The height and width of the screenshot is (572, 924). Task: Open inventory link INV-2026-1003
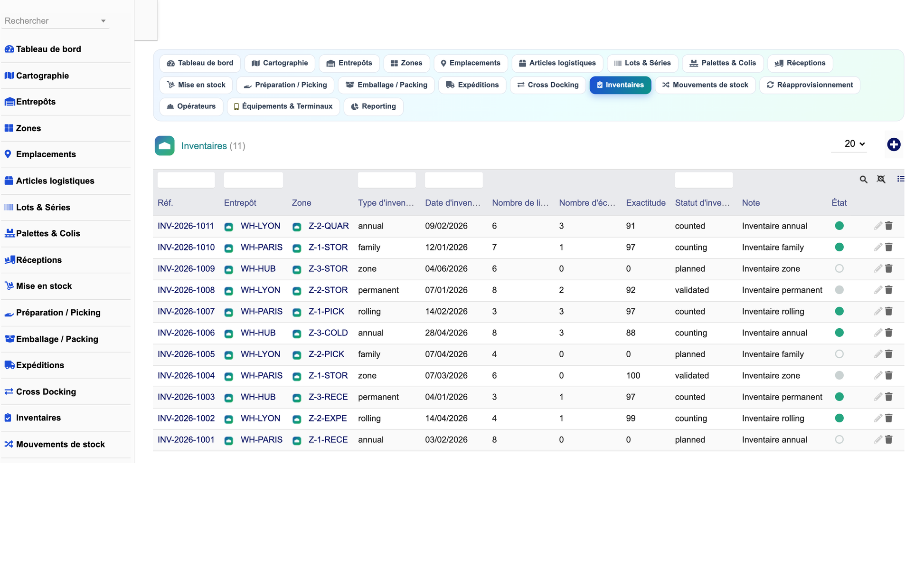(x=186, y=397)
